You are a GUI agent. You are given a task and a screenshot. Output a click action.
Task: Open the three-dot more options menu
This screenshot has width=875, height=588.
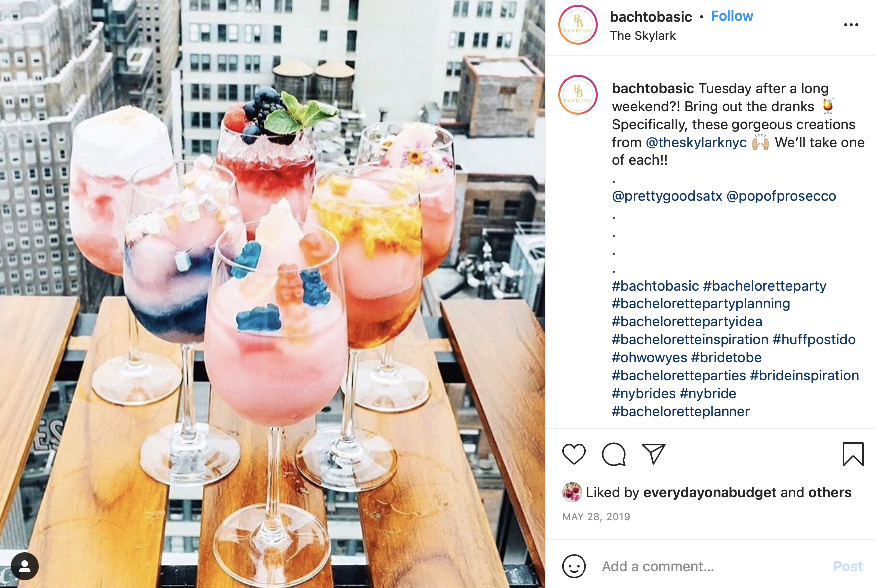click(x=851, y=25)
